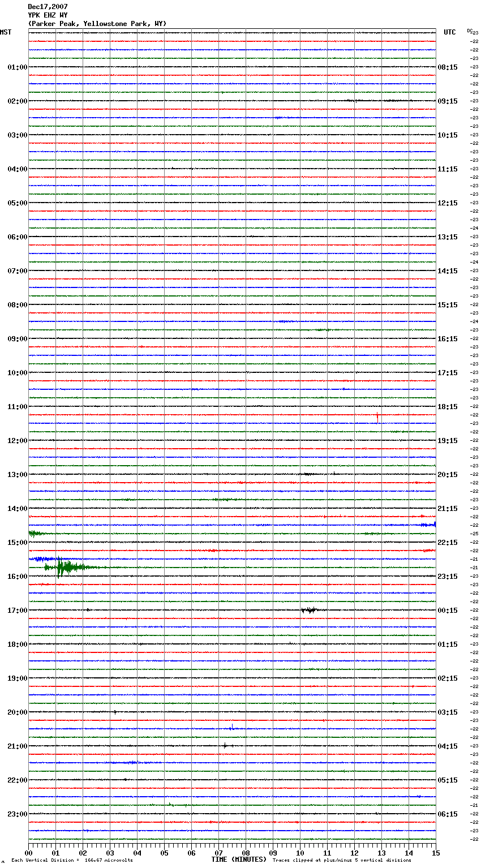Click the traces clipped footnote
This screenshot has width=481, height=868.
[342, 860]
